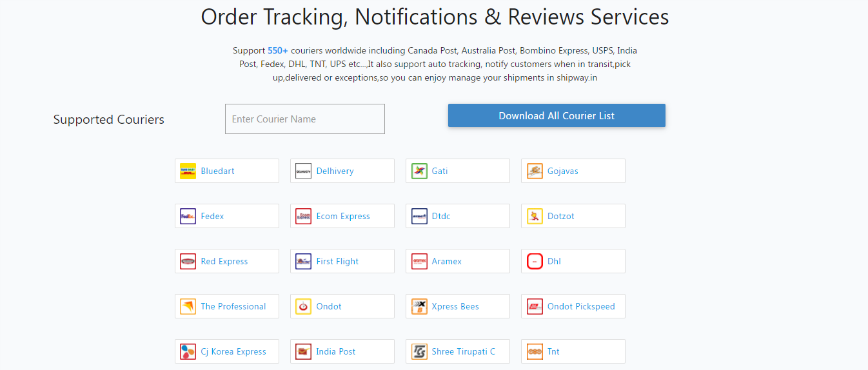Click the Cj Korea Express logo icon
The image size is (868, 370).
click(188, 351)
